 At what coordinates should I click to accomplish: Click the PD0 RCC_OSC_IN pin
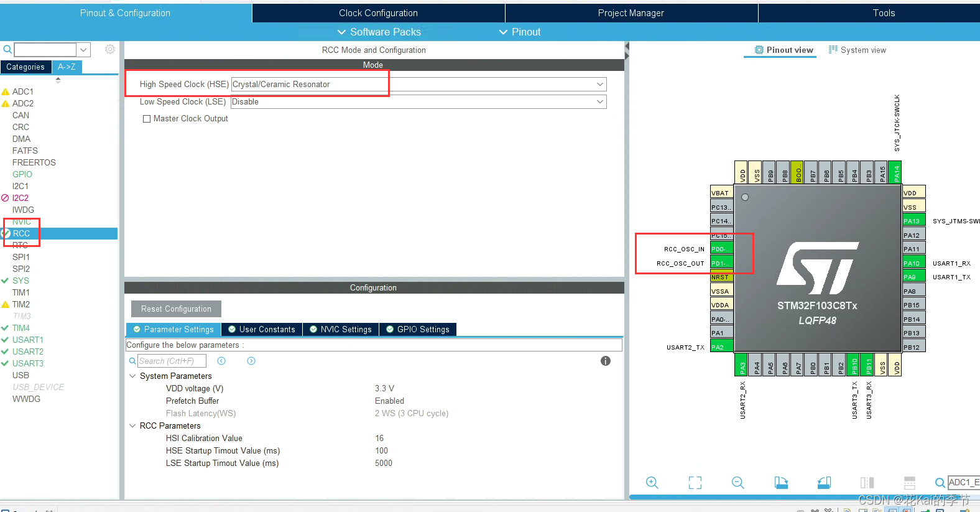(x=722, y=249)
